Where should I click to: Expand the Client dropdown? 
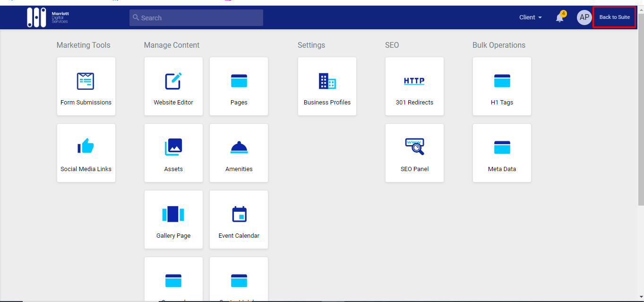click(531, 17)
